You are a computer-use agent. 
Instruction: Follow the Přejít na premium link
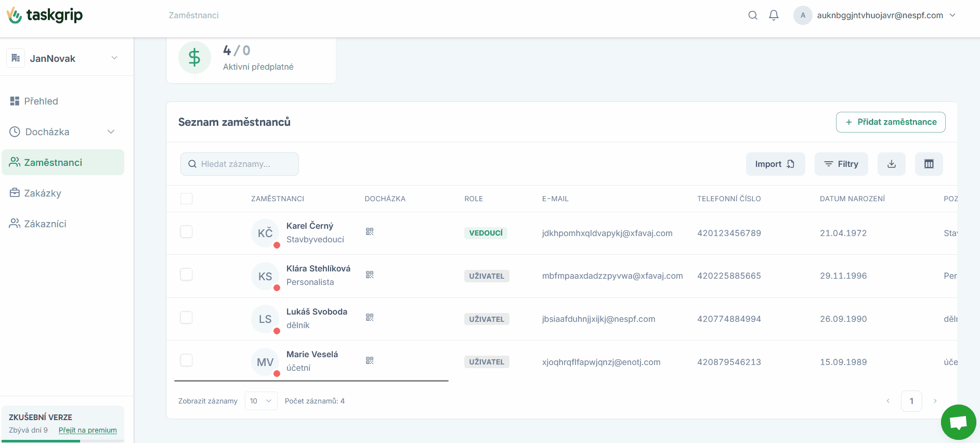(x=87, y=430)
